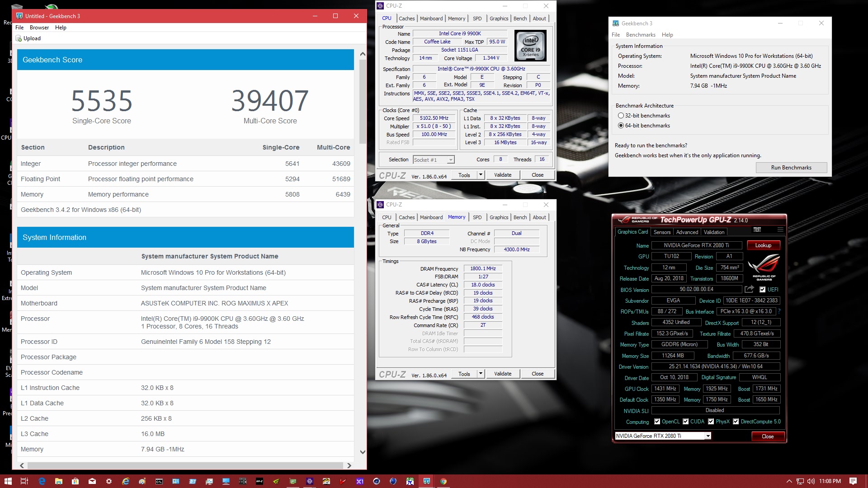
Task: Toggle the DirectCompute 5.0 checkbox
Action: pos(736,422)
